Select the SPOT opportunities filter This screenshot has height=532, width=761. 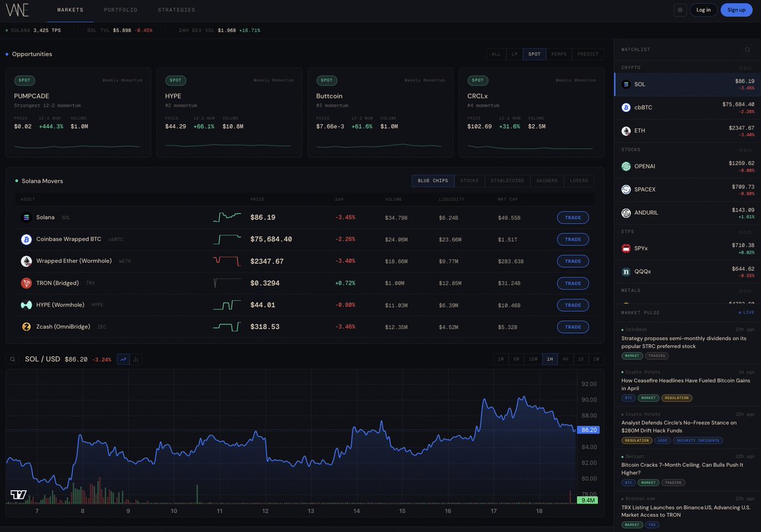[535, 54]
